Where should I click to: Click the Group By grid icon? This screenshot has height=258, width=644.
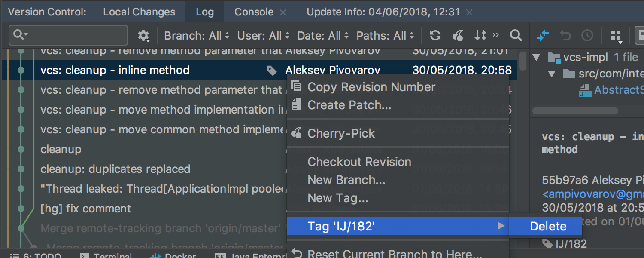click(x=616, y=36)
